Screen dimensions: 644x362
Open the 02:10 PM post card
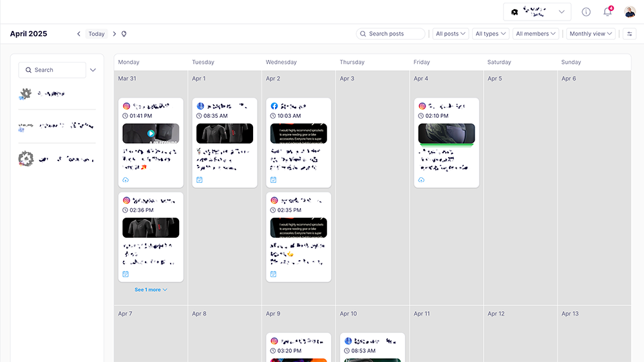click(x=446, y=142)
